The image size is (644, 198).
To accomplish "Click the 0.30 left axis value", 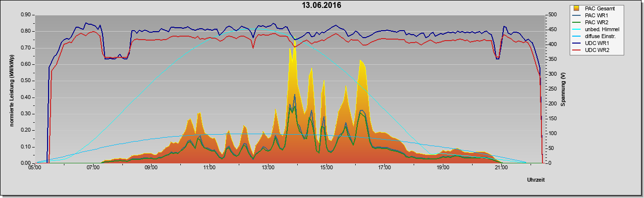I will click(25, 114).
